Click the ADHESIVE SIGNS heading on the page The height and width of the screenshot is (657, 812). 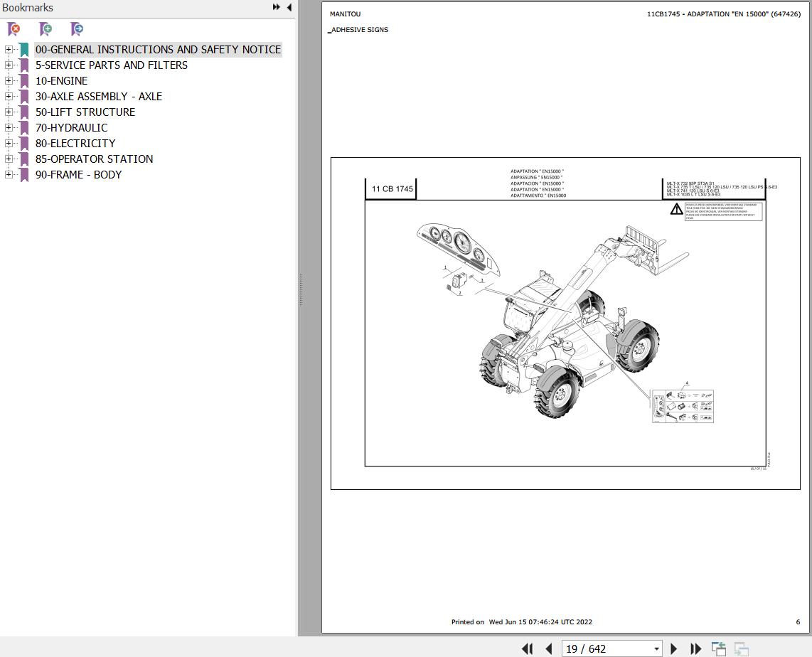coord(359,30)
